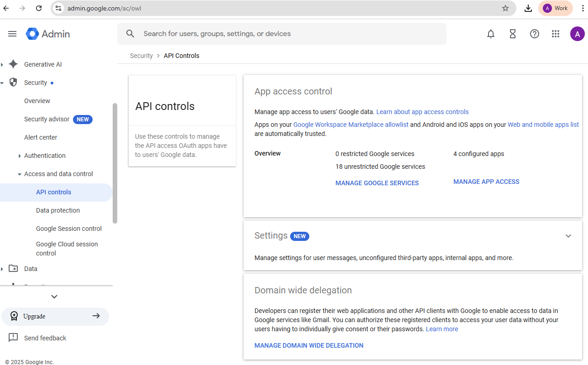
Task: Bookmark this page with the star icon
Action: [505, 8]
